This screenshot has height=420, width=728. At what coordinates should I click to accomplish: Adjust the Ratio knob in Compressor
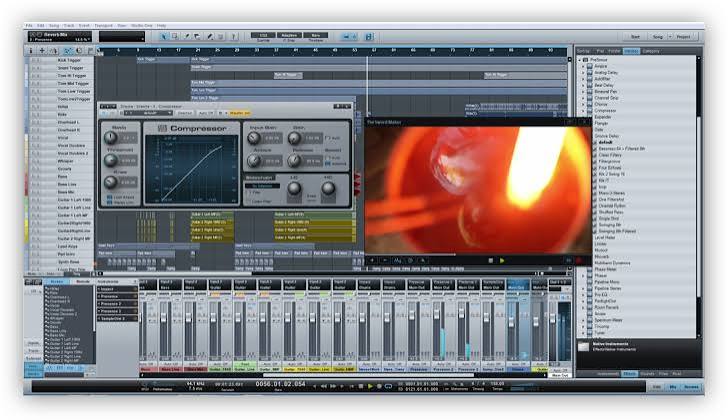pos(110,137)
